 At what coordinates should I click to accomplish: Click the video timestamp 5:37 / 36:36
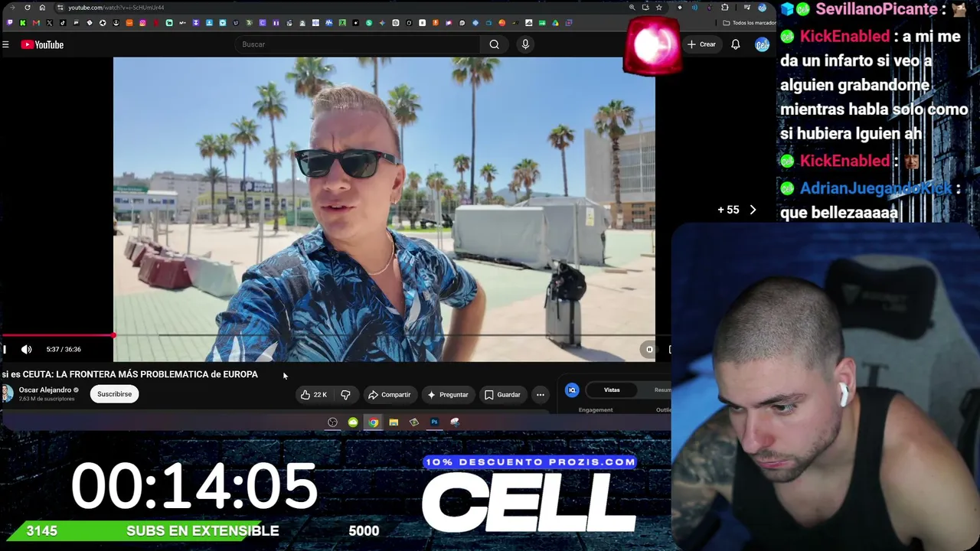64,350
